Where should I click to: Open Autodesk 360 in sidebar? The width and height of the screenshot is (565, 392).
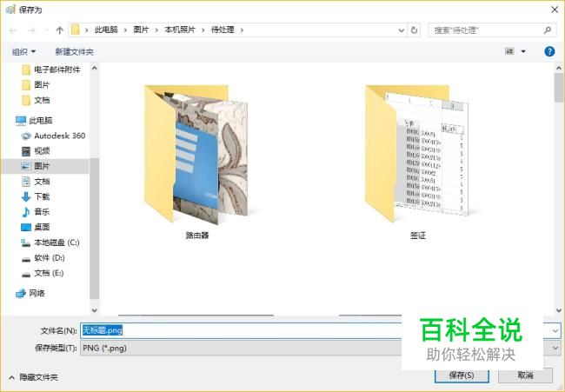53,136
